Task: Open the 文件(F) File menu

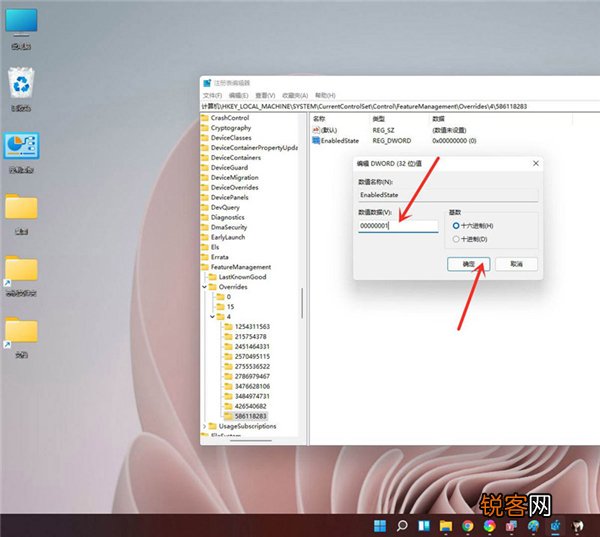Action: 212,95
